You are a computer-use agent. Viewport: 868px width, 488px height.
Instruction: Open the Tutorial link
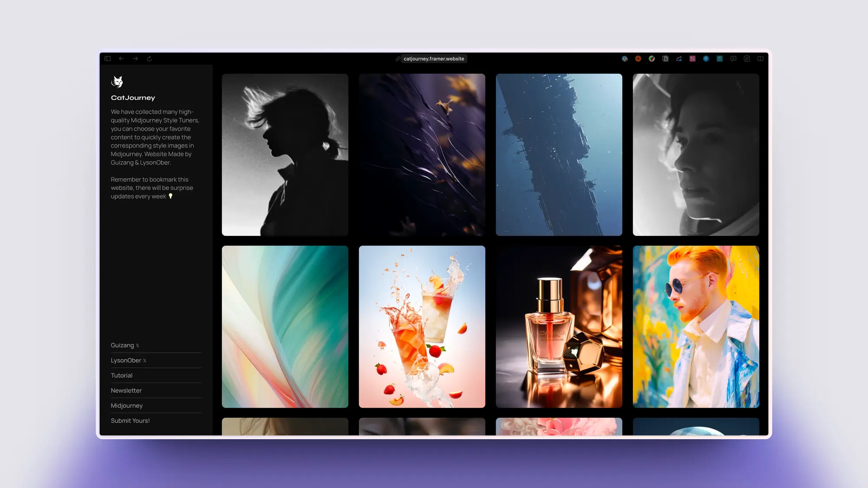122,376
